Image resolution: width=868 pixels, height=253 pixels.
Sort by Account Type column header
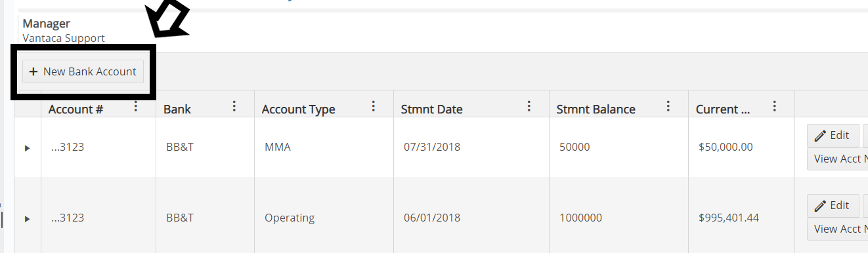(298, 109)
